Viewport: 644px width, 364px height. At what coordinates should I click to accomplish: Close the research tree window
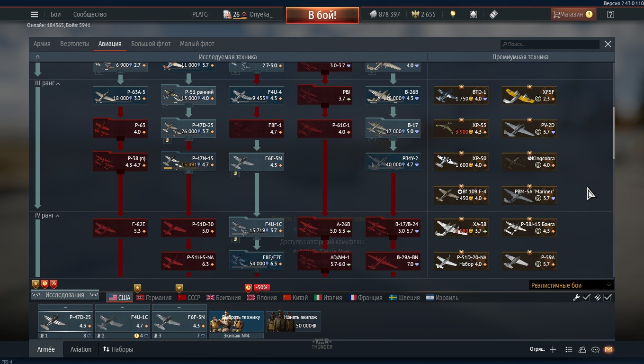[608, 44]
